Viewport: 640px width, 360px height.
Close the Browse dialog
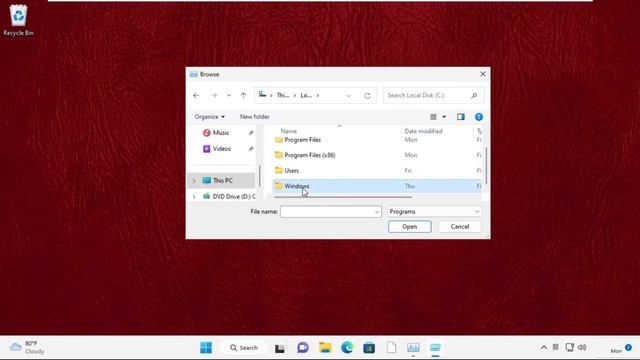coord(483,74)
